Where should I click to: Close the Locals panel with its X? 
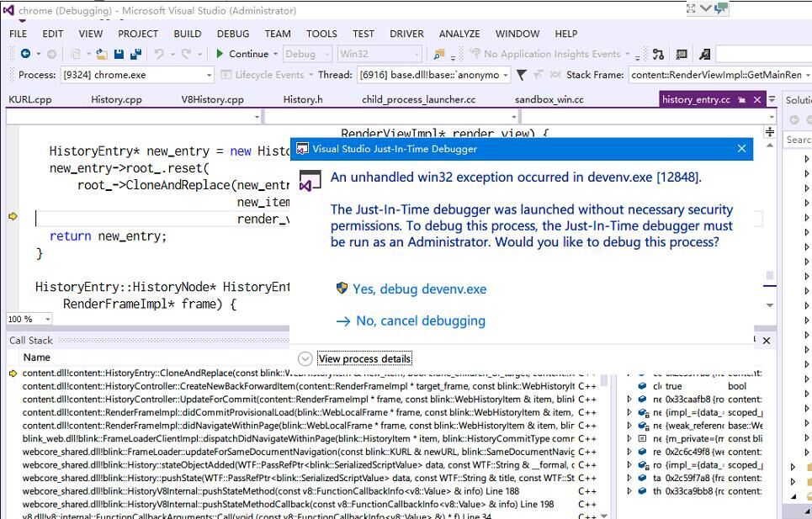point(767,341)
